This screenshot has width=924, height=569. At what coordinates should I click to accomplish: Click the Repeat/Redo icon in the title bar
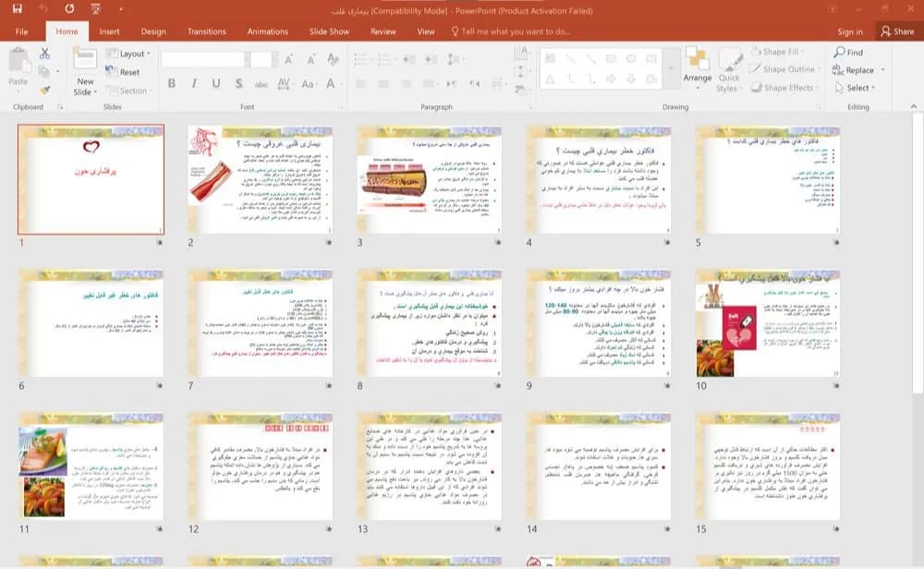tap(69, 9)
